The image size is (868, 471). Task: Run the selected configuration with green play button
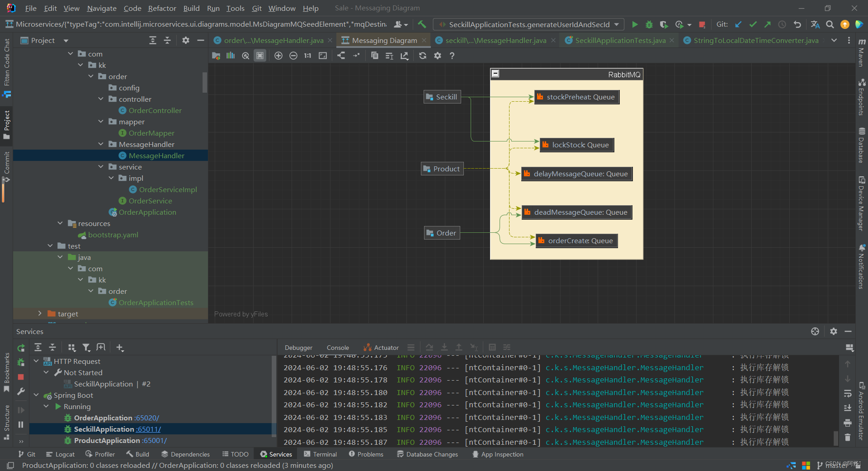635,24
